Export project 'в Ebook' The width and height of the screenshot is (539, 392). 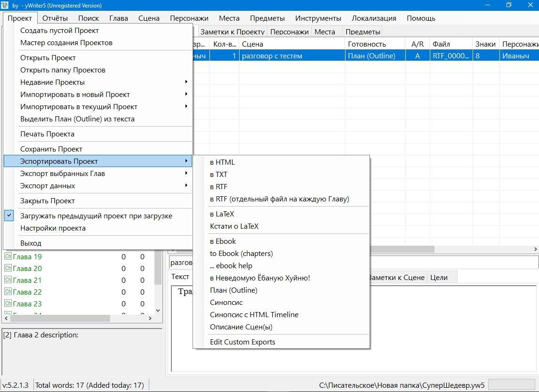(223, 241)
